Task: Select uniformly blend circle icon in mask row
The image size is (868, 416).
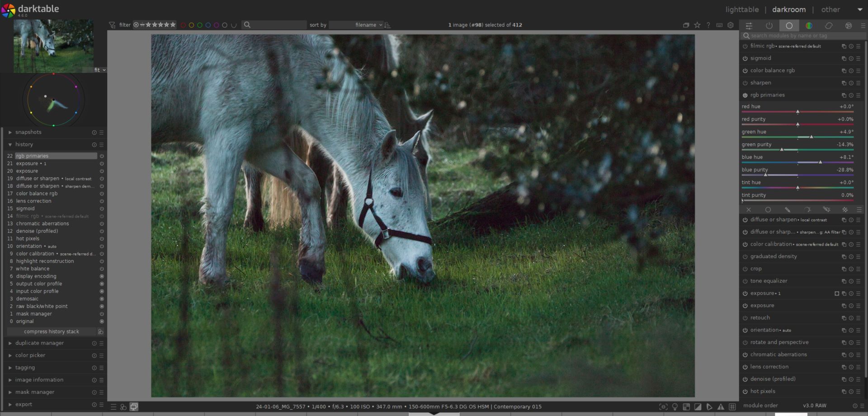Action: 768,210
